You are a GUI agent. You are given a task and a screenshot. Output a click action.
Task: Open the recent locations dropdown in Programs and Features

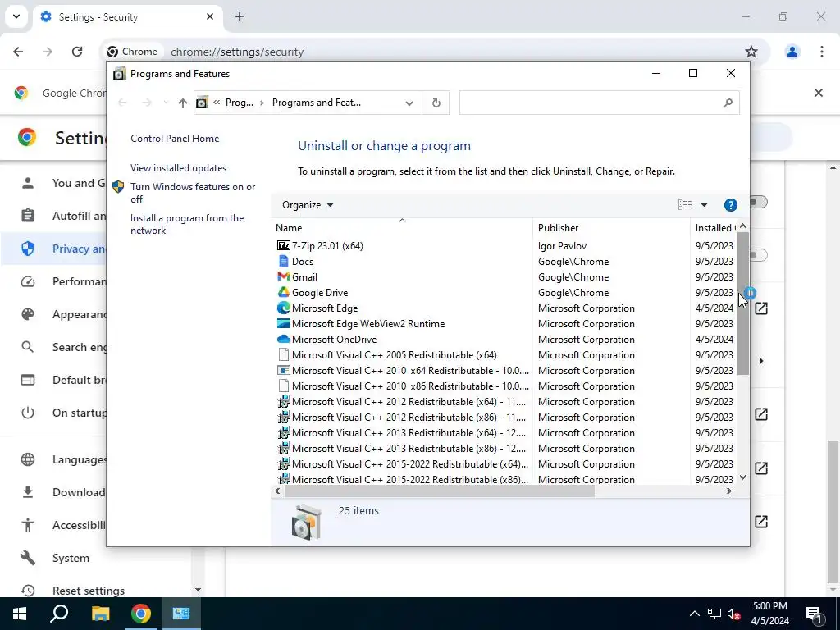point(166,103)
